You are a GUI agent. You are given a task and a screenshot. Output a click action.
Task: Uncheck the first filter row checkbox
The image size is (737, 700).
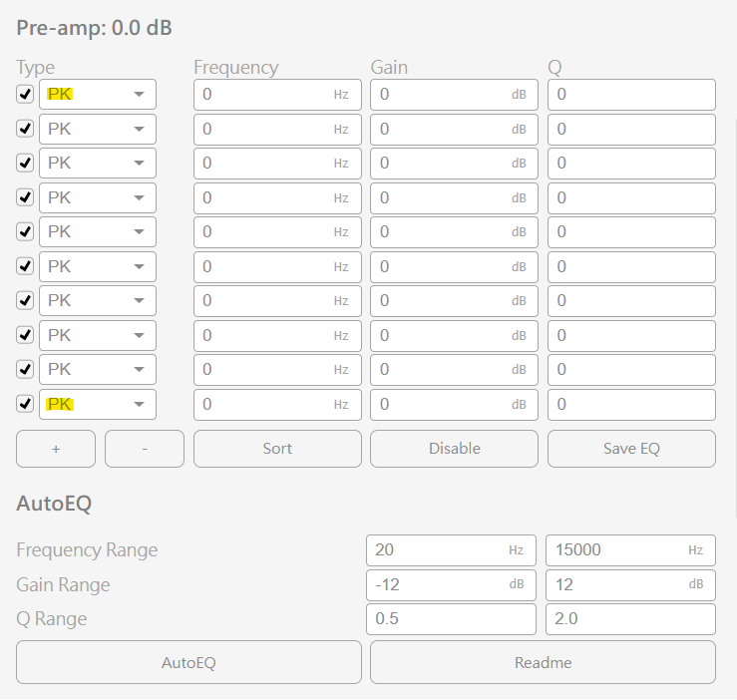click(25, 94)
